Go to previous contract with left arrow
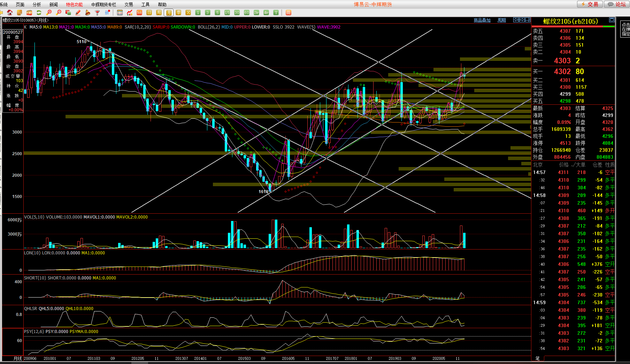Screen dimensions: 630x364 (x=516, y=20)
